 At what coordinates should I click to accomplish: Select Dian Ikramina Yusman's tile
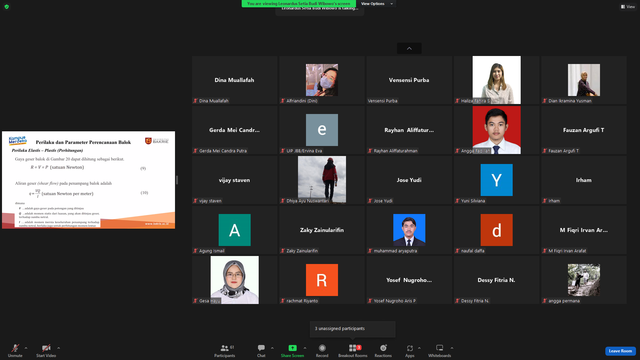[x=584, y=80]
